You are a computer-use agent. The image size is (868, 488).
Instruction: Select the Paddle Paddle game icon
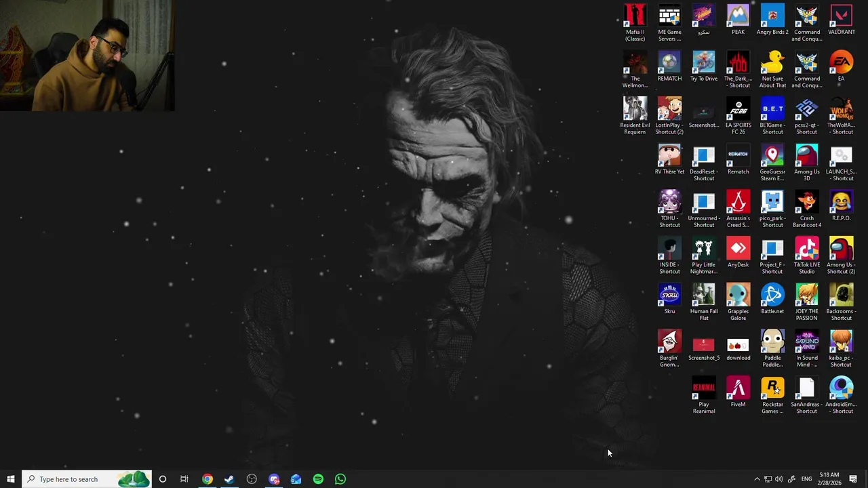(x=772, y=348)
